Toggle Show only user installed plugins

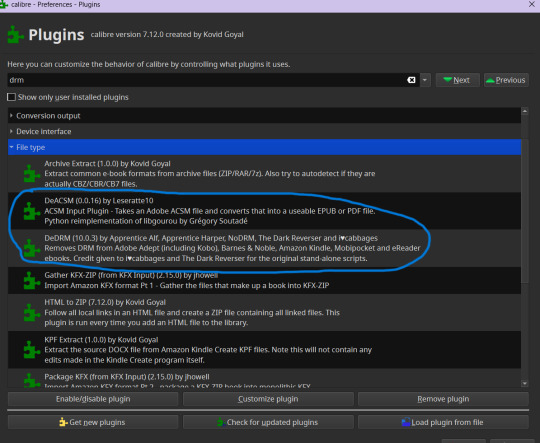click(11, 97)
